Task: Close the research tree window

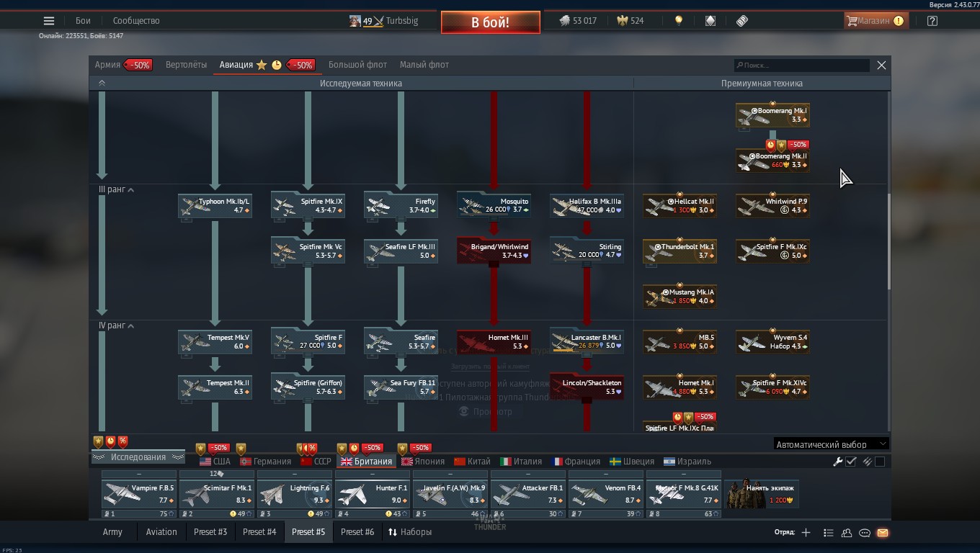Action: click(881, 65)
